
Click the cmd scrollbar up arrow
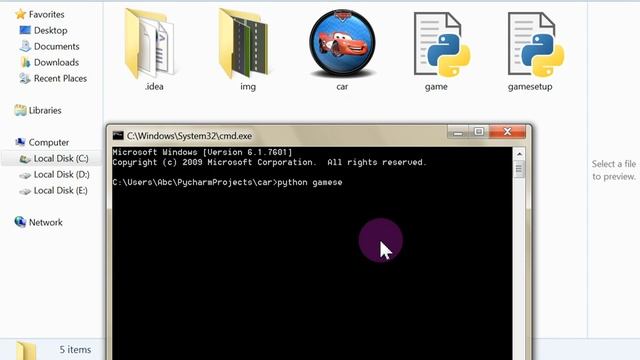click(x=519, y=154)
